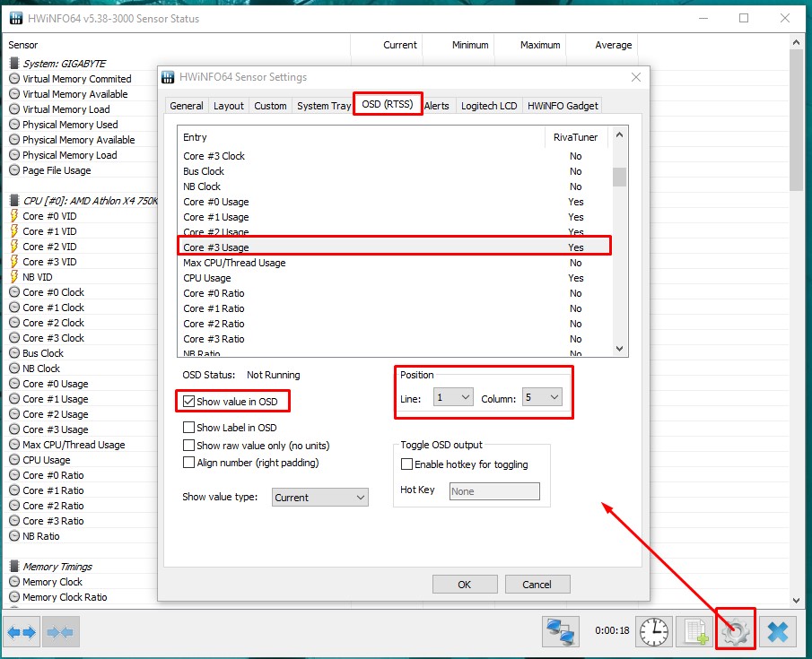Click NB VID lightning icon
Screen dimensions: 812x659
coord(14,277)
